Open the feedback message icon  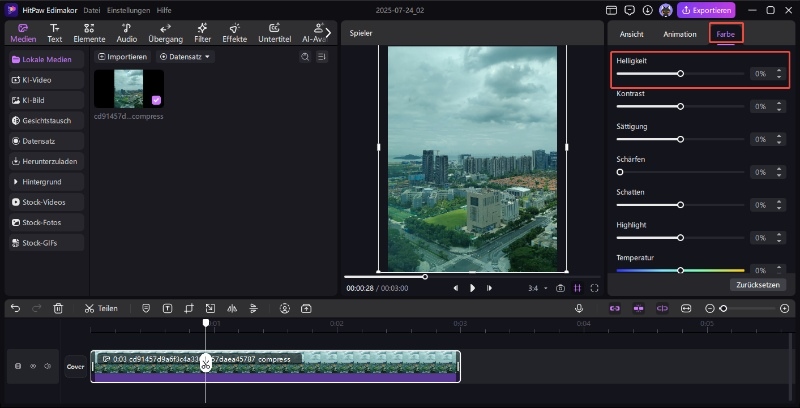[630, 10]
